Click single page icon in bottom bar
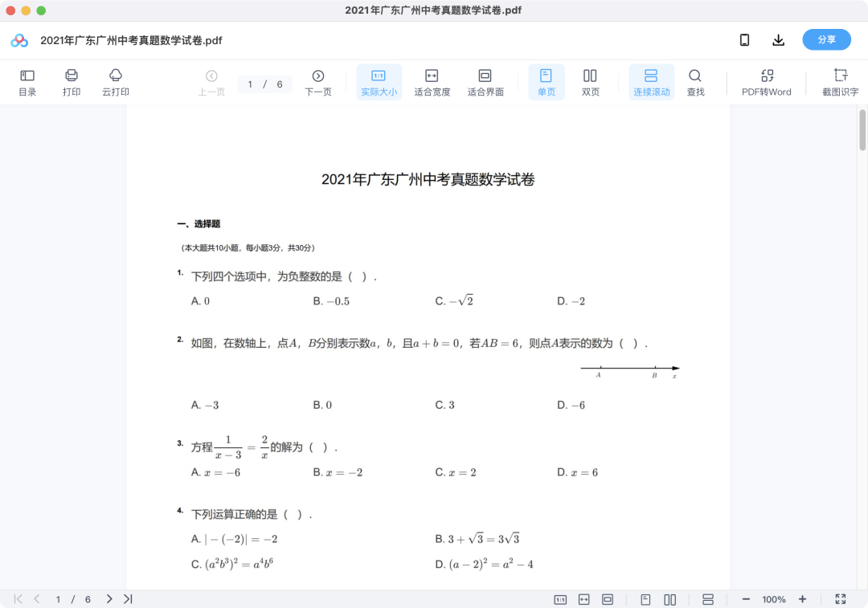868x608 pixels. [x=645, y=600]
